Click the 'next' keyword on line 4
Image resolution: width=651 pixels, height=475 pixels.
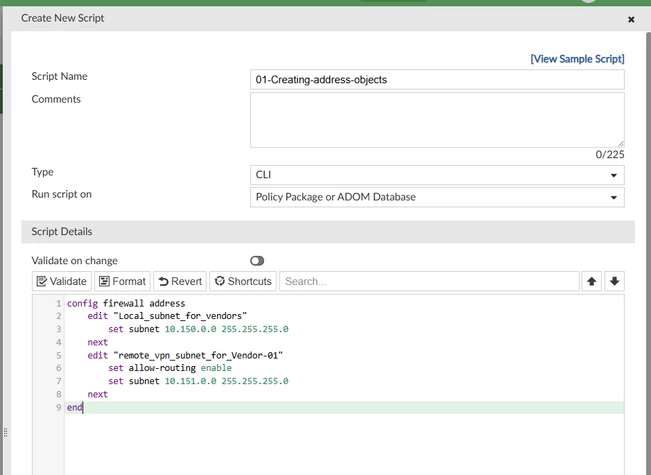click(x=98, y=342)
